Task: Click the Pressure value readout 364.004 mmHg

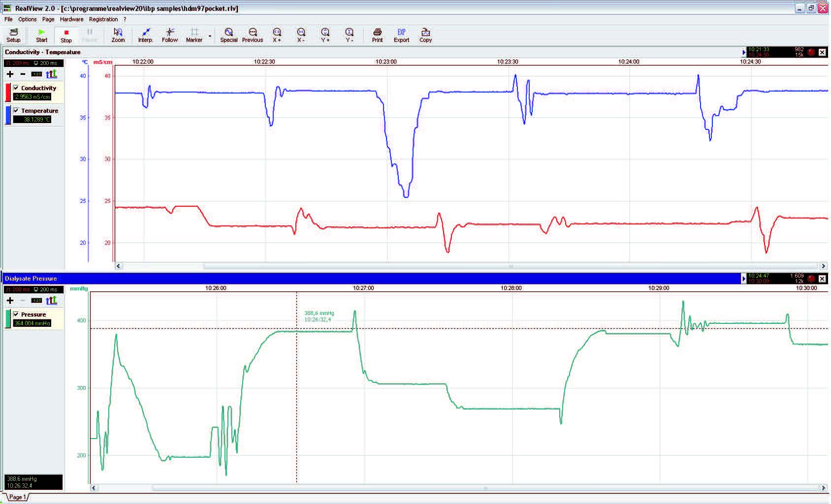Action: (x=32, y=323)
